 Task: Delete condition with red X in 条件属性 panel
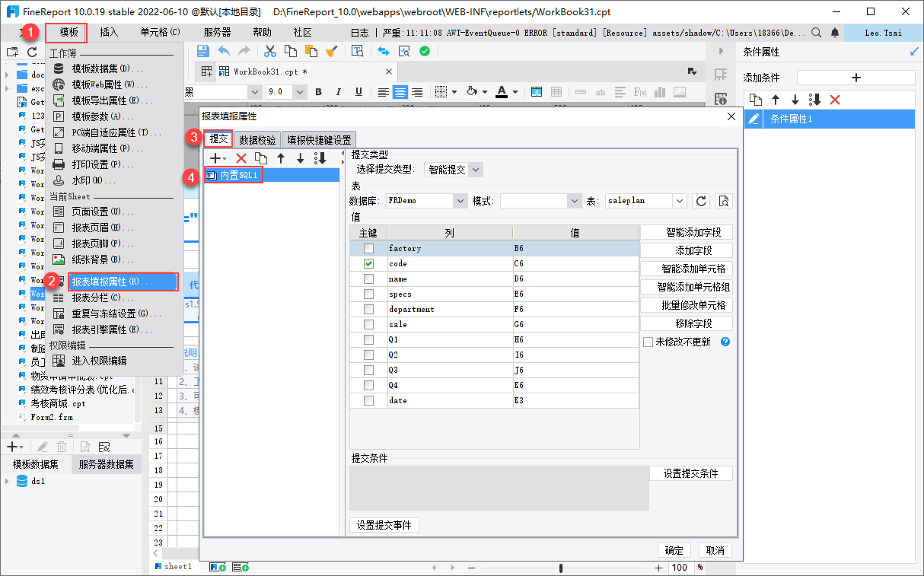(x=835, y=100)
